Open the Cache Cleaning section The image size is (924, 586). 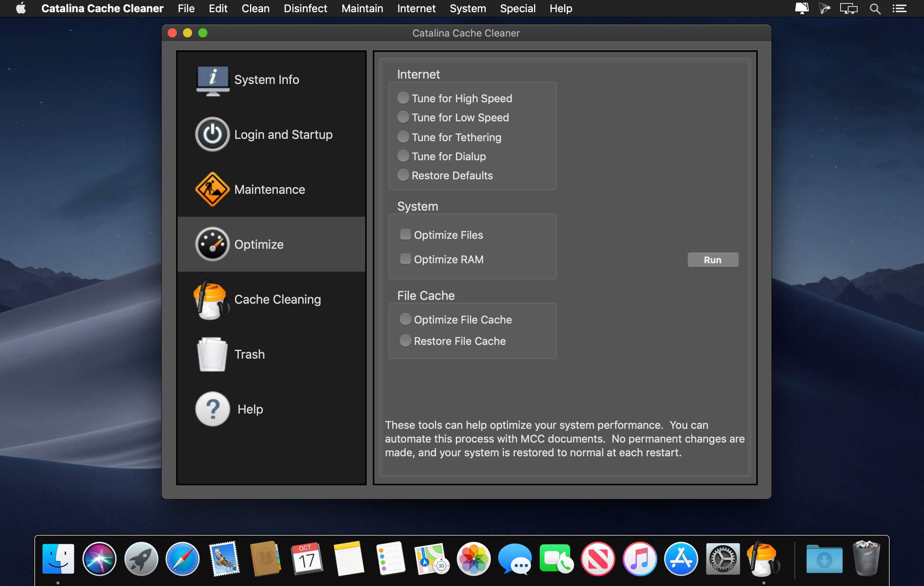coord(271,299)
